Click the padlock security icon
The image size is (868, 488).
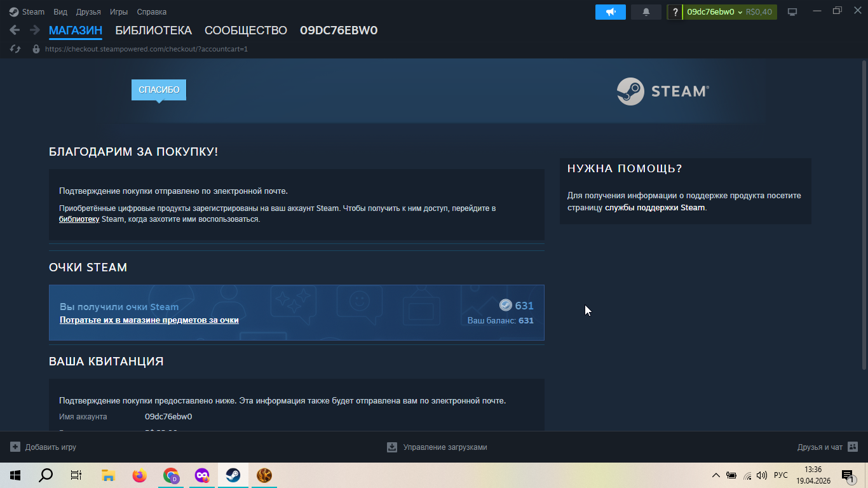(36, 49)
